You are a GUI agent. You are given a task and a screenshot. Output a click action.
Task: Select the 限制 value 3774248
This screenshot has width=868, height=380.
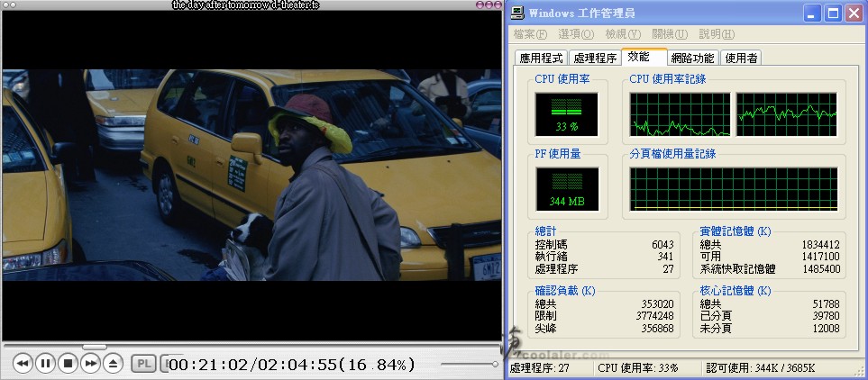[x=655, y=316]
